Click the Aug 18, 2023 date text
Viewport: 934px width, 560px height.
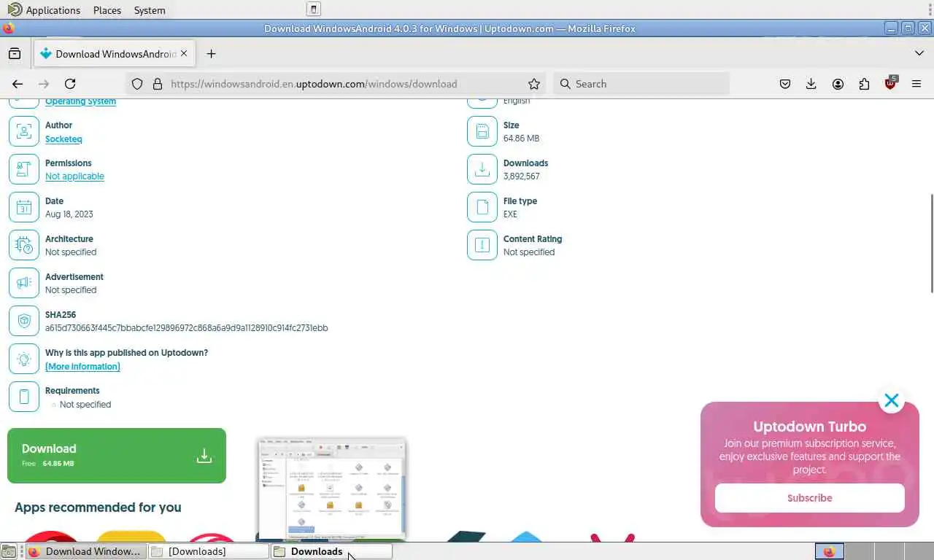pyautogui.click(x=69, y=214)
